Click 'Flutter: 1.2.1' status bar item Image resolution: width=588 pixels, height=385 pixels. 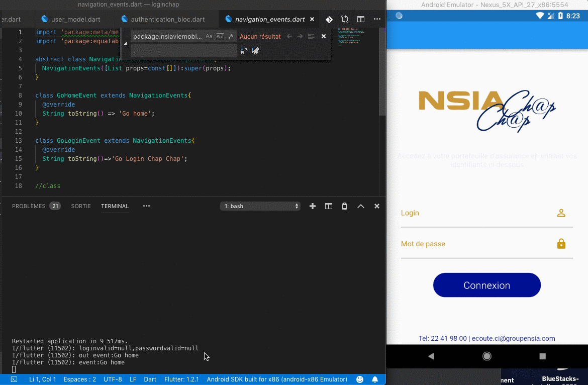click(181, 379)
